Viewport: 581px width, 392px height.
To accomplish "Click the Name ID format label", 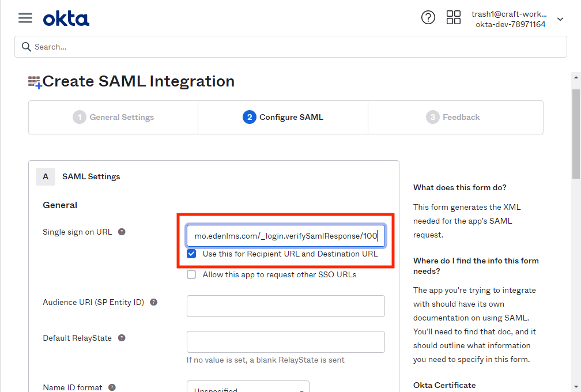I will click(x=73, y=387).
